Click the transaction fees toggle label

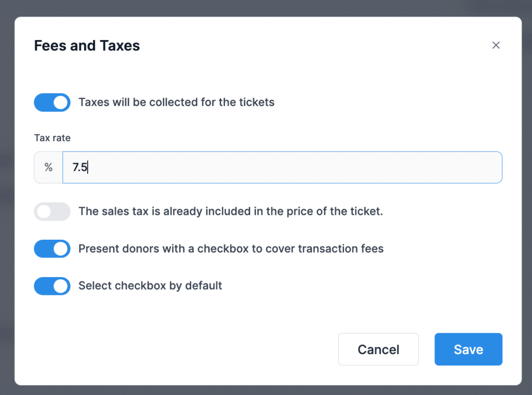231,249
